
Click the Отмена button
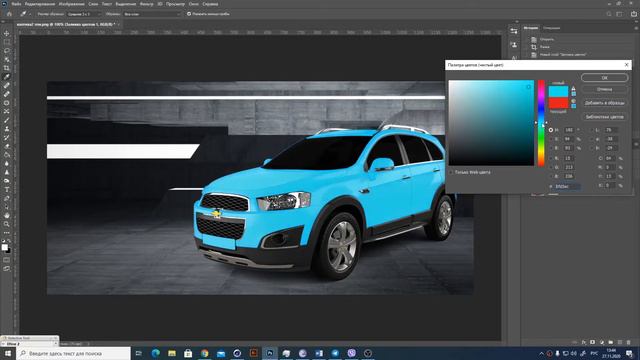pos(604,89)
